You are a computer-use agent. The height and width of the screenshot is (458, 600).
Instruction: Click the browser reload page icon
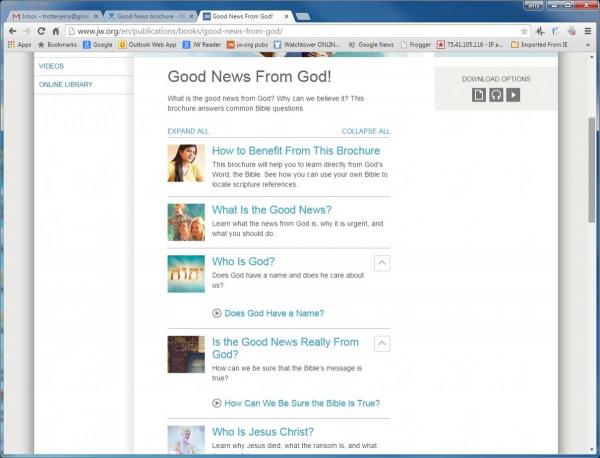pos(41,31)
